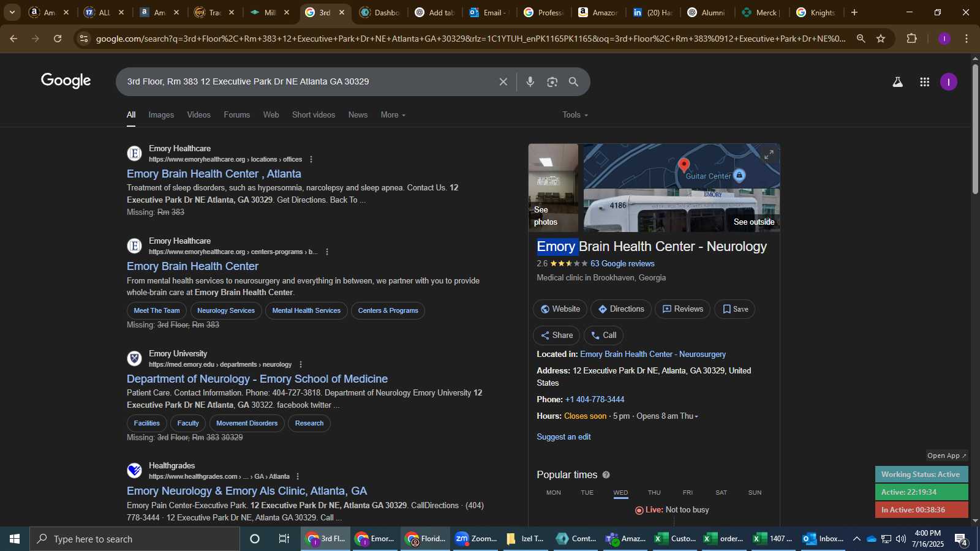Click the Website button in panel
This screenshot has width=980, height=551.
tap(560, 309)
